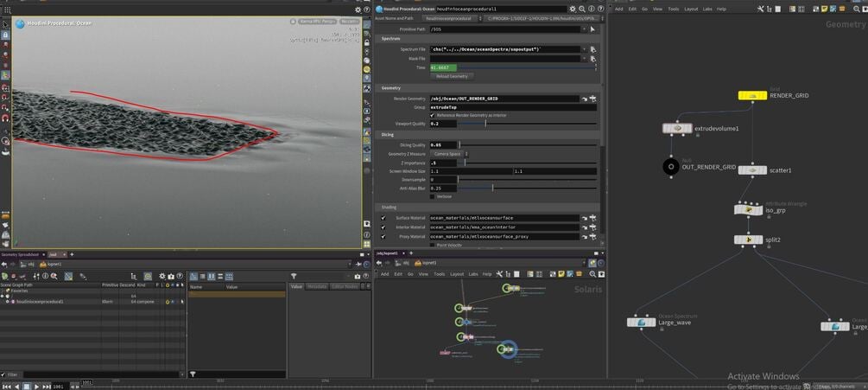Open Geometry Z Measure Camera Space dropdown

[449, 153]
